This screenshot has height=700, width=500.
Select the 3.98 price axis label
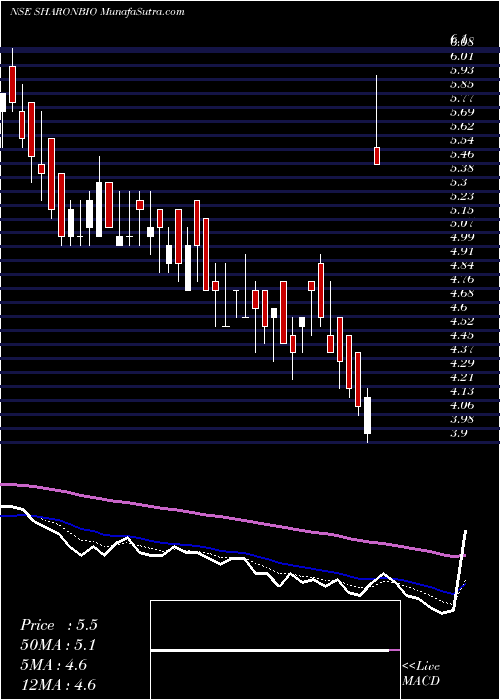click(462, 419)
